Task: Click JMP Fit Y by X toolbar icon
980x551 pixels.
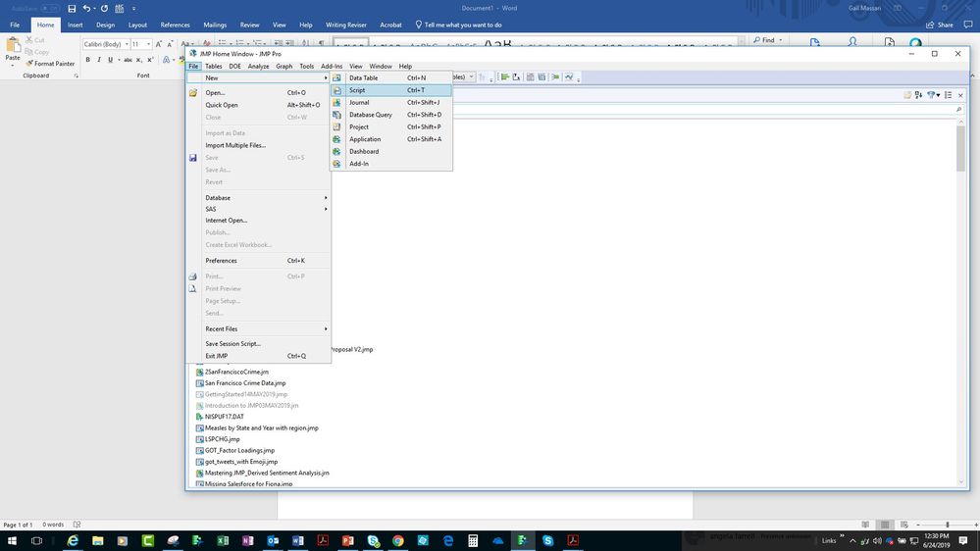Action: point(516,76)
